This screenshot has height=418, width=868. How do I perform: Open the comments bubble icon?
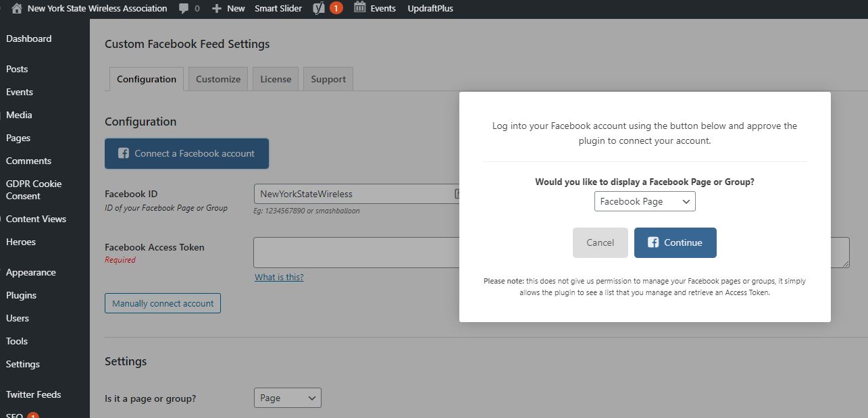click(x=184, y=9)
